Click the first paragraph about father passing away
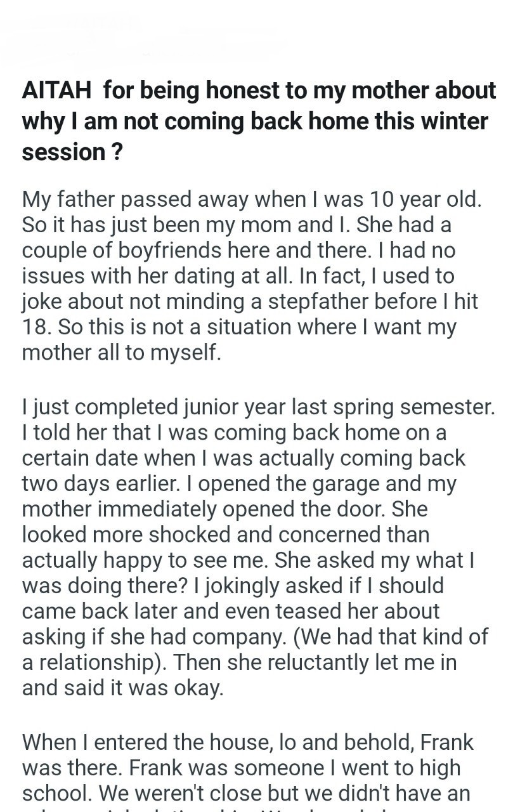Screen dimensions: 520x812 click(252, 276)
